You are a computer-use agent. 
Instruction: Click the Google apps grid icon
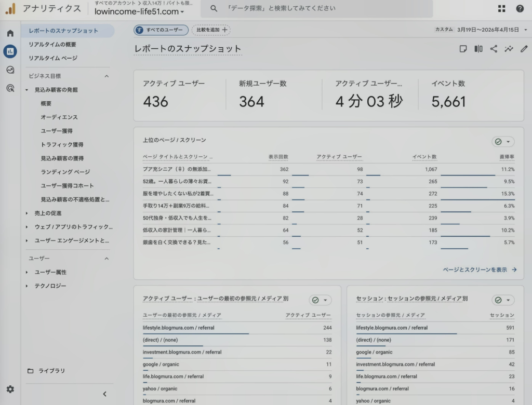501,9
